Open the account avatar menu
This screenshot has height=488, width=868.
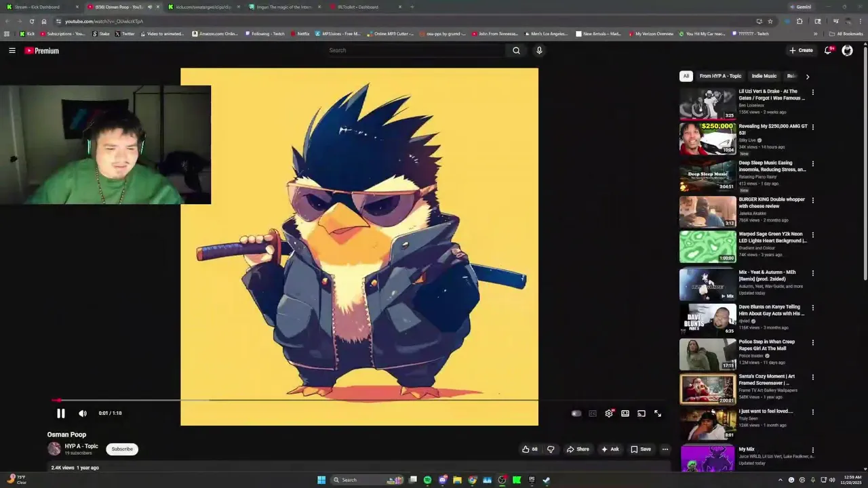click(x=847, y=50)
